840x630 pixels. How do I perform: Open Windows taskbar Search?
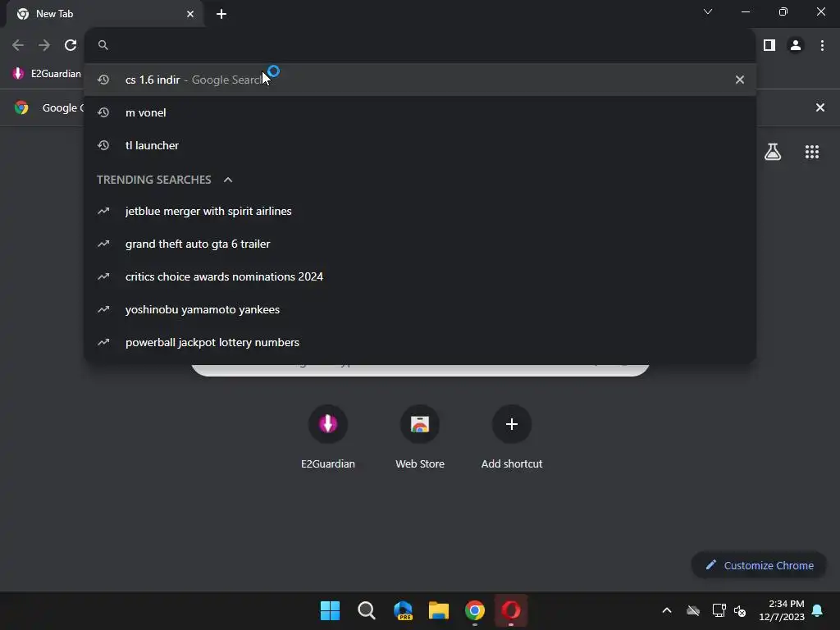point(367,610)
